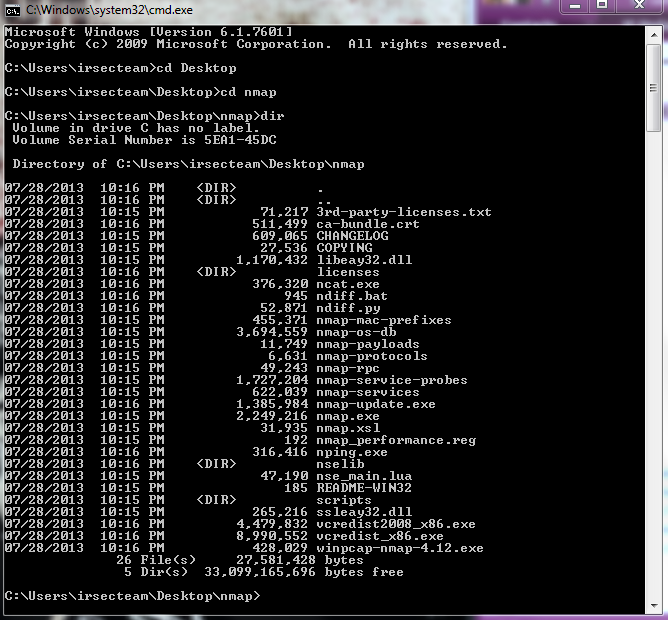Click the scrollbar up arrow

click(x=654, y=35)
